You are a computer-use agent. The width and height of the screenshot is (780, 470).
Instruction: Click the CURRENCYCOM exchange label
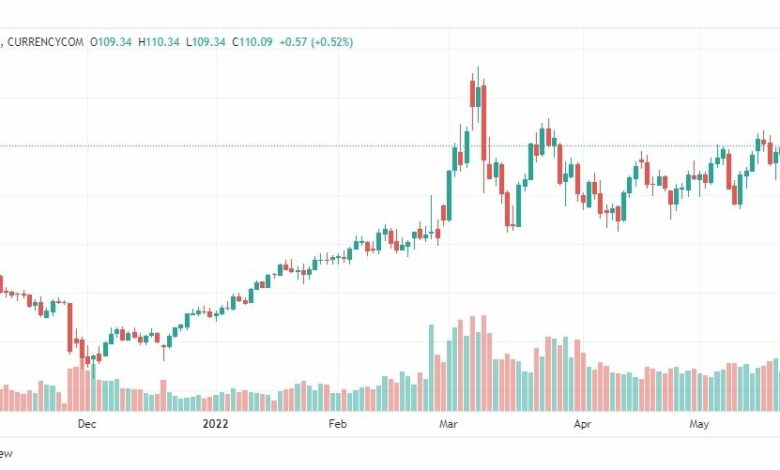tap(45, 42)
